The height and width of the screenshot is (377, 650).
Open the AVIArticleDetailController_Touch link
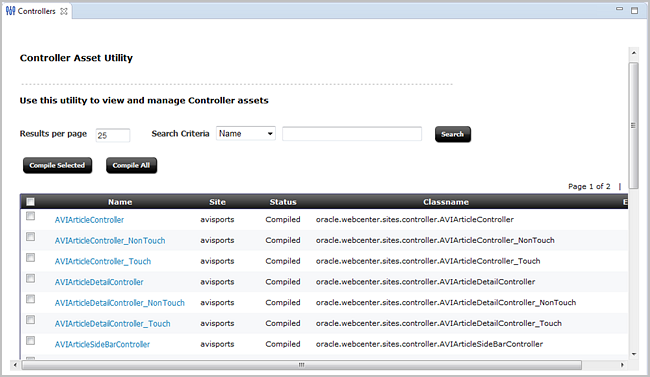[x=112, y=323]
